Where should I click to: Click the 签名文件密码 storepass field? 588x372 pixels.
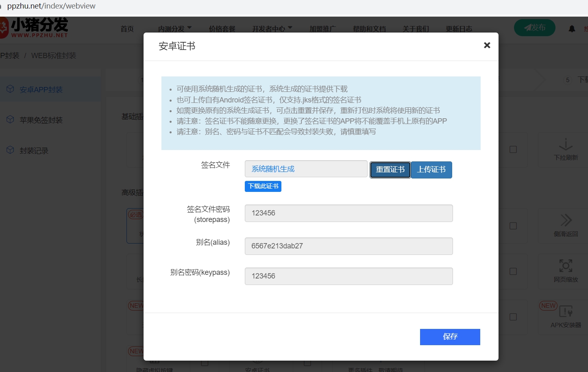tap(348, 213)
